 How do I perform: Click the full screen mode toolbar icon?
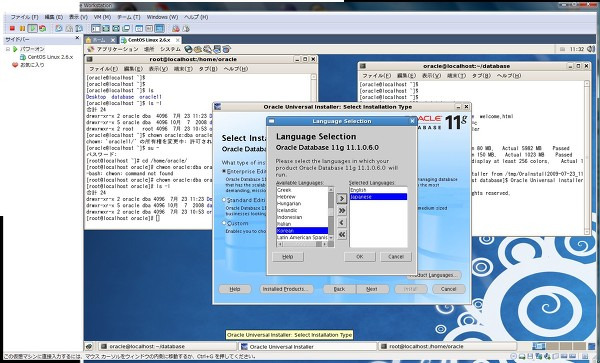tap(106, 28)
